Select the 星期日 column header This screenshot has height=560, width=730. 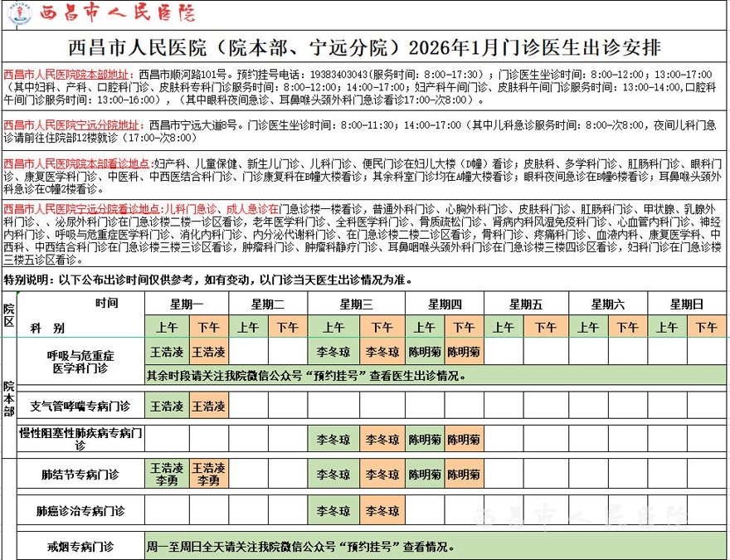point(686,304)
